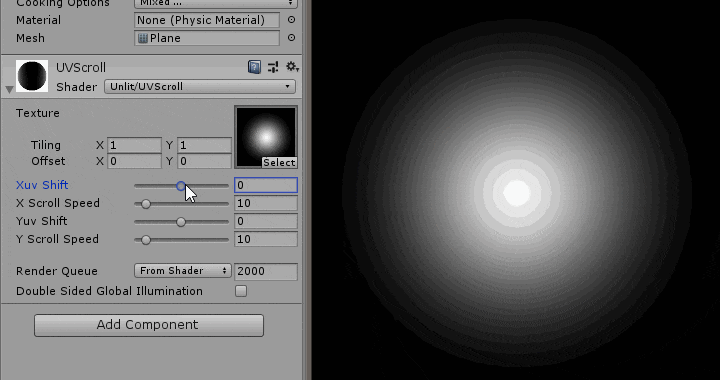Click the Render Queue label
Image resolution: width=720 pixels, height=380 pixels.
(x=57, y=271)
